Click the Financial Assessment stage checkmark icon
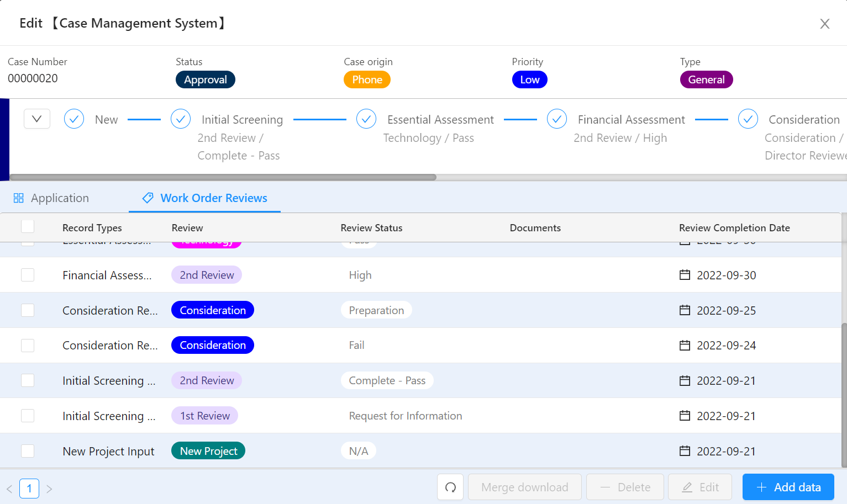 557,119
